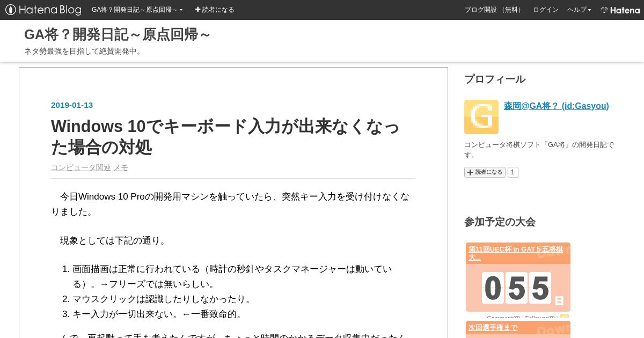The width and height of the screenshot is (644, 338).
Task: Open 第11回UEC杯 in GAT5五将棋大会 countdown link
Action: (x=516, y=253)
